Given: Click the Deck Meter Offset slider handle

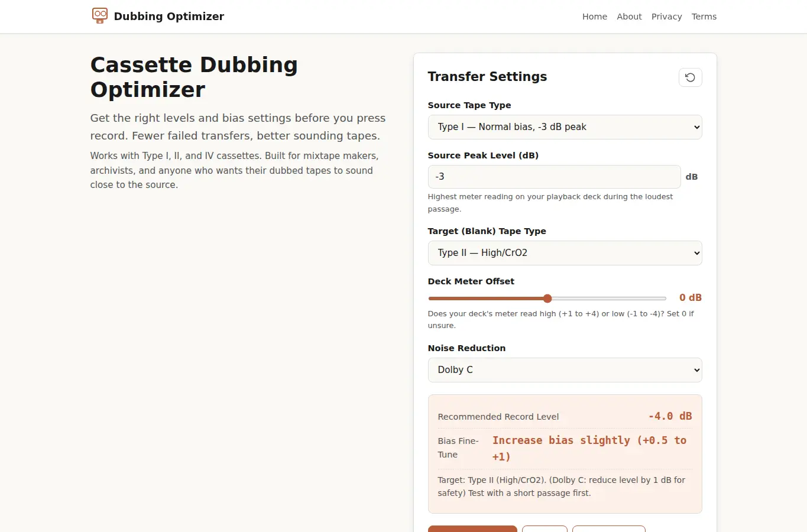Looking at the screenshot, I should pyautogui.click(x=547, y=299).
